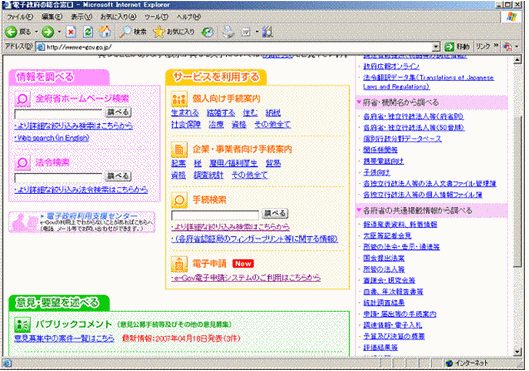This screenshot has width=529, height=371.
Task: Expand the address bar dropdown arrow
Action: [x=436, y=47]
